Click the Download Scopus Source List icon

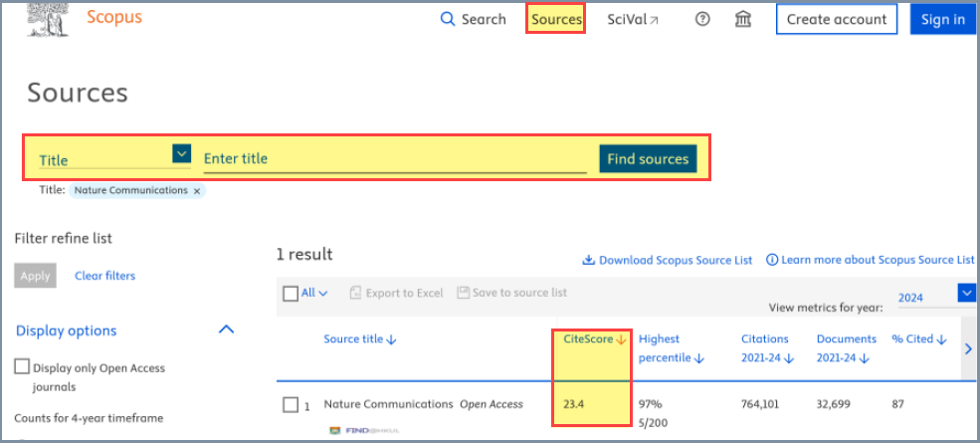click(x=588, y=260)
